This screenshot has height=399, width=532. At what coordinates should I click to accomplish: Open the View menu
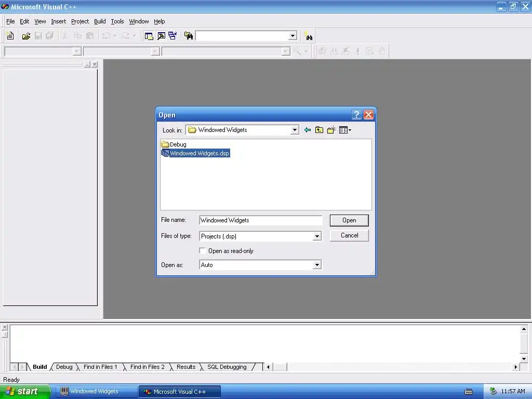40,21
